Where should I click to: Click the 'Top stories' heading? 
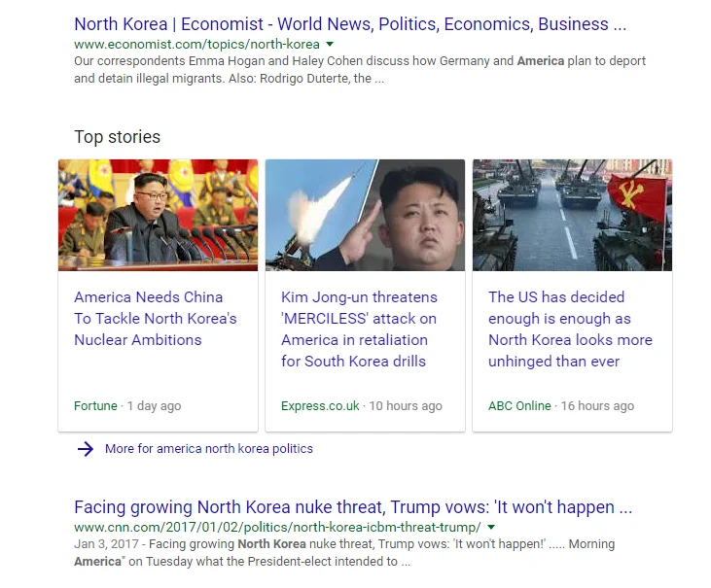tap(118, 137)
